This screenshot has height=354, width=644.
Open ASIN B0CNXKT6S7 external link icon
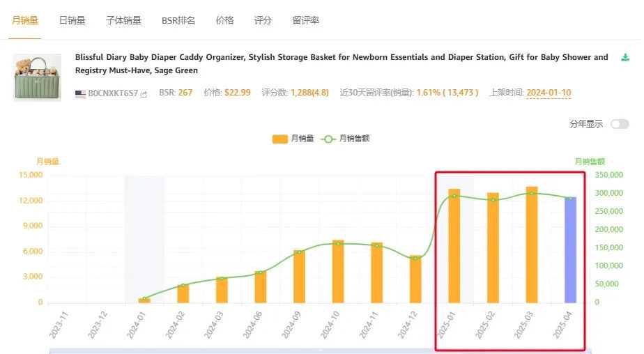[x=144, y=94]
